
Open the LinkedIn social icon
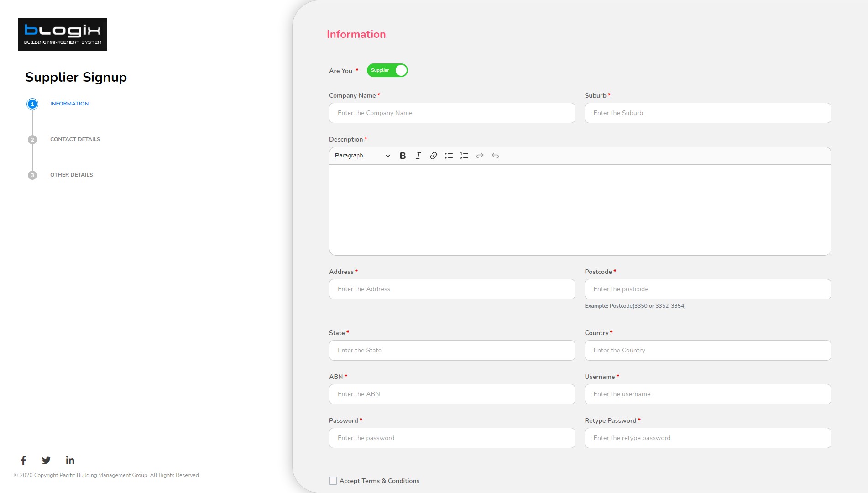coord(70,460)
